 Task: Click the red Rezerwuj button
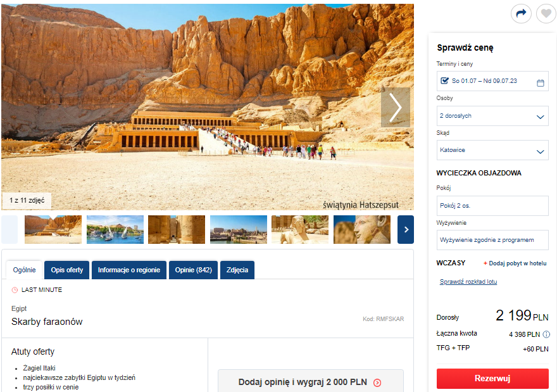[x=492, y=379]
